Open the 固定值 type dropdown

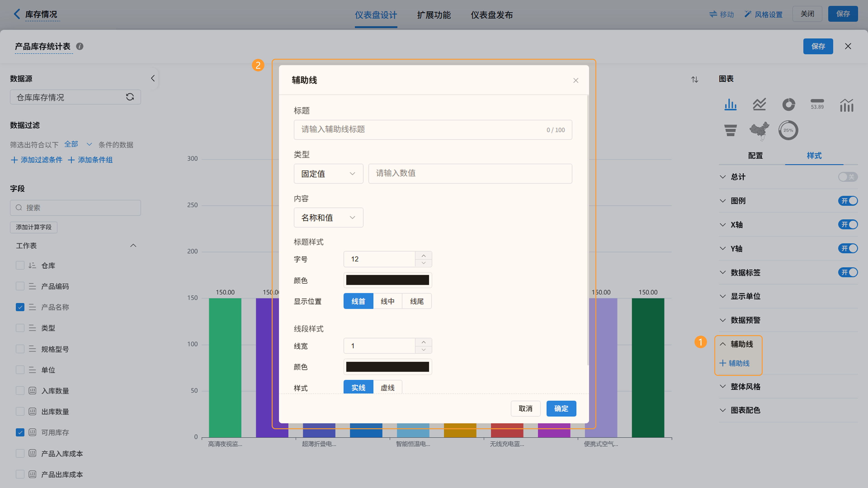tap(328, 174)
